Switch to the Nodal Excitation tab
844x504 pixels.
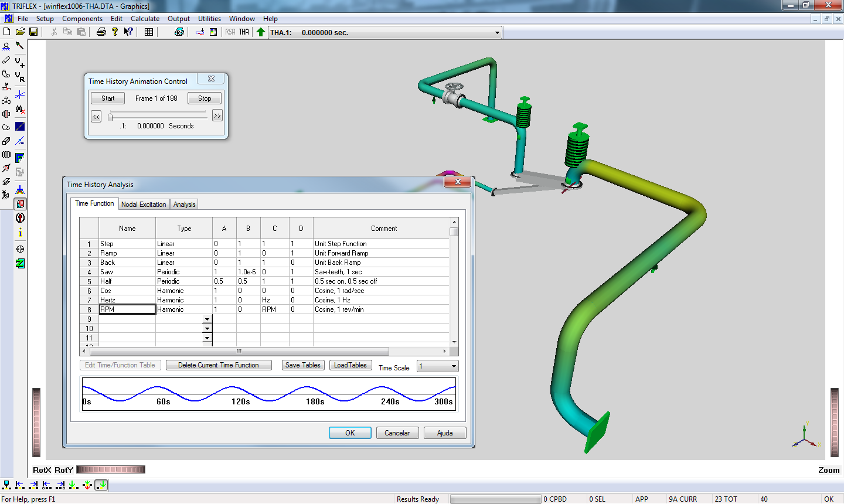(144, 205)
